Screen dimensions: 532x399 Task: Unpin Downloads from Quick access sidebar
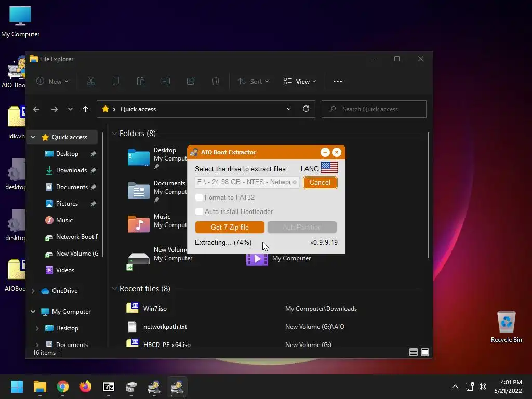coord(94,170)
